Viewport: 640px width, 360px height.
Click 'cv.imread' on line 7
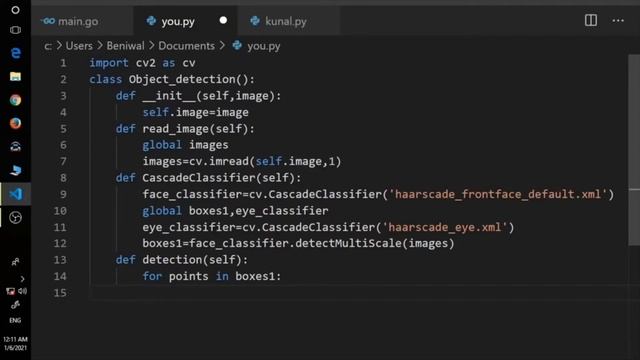click(218, 162)
